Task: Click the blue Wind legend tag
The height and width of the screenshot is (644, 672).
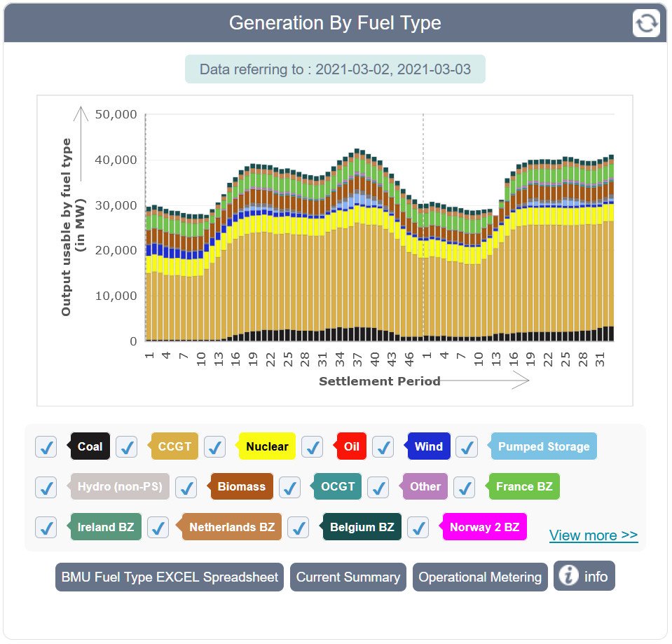Action: tap(428, 446)
